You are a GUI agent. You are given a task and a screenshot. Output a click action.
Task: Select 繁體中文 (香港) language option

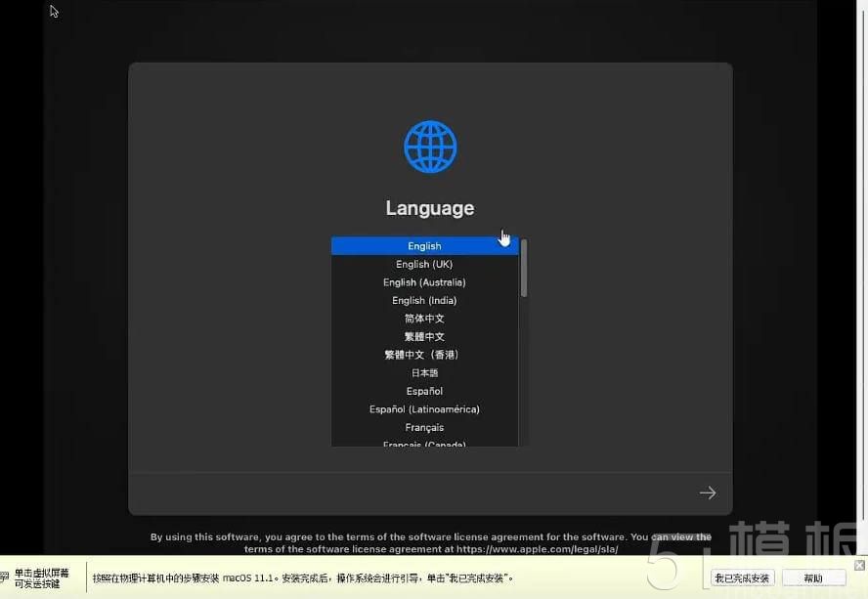point(423,354)
